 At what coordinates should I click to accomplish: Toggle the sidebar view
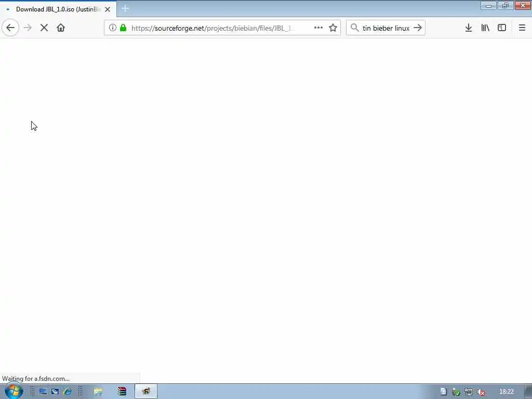pyautogui.click(x=502, y=28)
